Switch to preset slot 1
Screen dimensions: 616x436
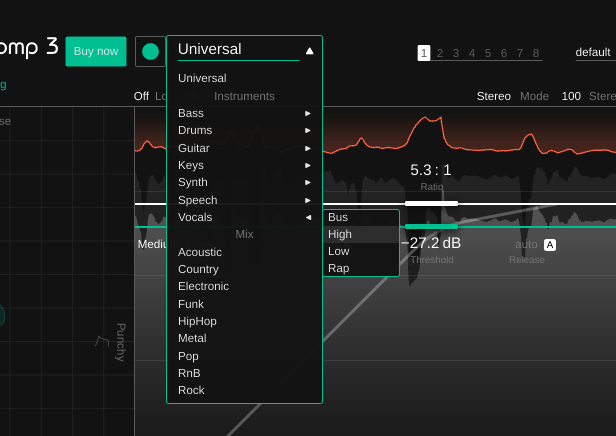(x=424, y=53)
